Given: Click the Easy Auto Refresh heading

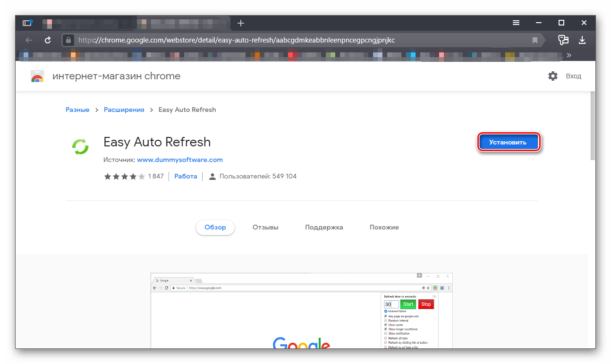Looking at the screenshot, I should [x=157, y=142].
